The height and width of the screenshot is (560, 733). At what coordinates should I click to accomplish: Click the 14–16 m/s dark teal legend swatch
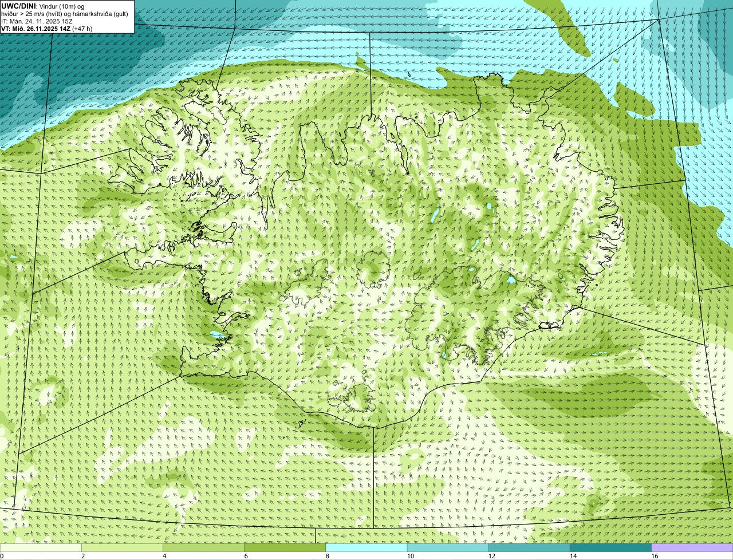(610, 547)
